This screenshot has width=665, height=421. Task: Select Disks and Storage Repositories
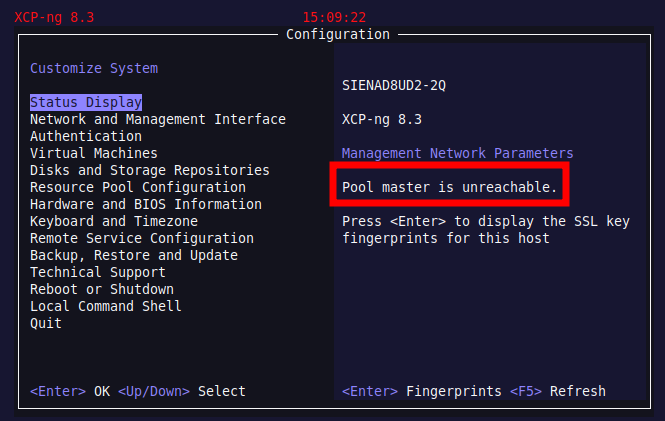point(150,170)
